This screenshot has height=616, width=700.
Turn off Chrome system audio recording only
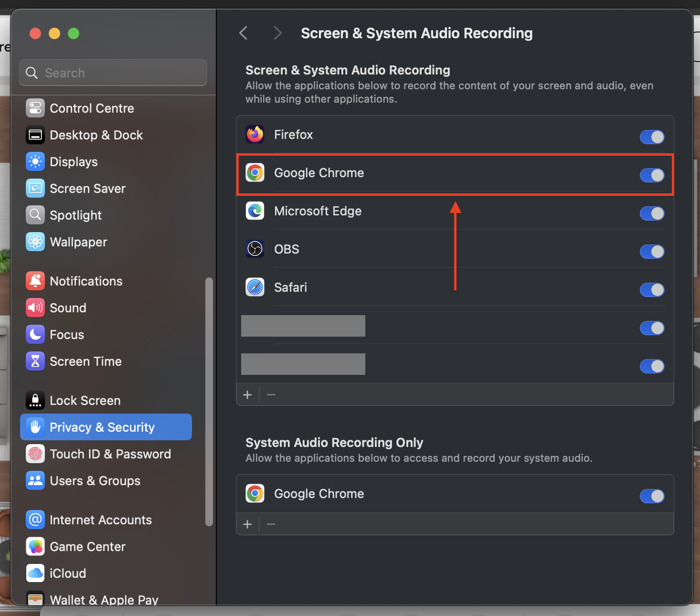click(652, 496)
